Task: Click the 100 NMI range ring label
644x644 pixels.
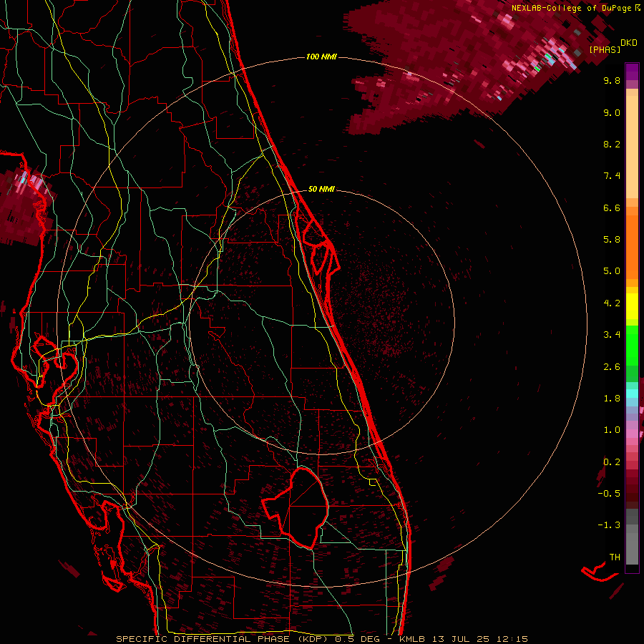Action: point(321,57)
